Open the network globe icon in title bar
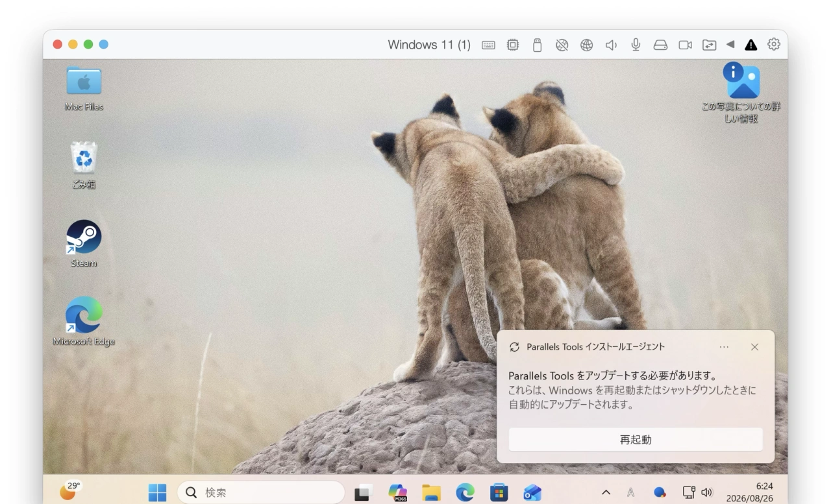Viewport: 831px width, 504px height. pos(586,45)
